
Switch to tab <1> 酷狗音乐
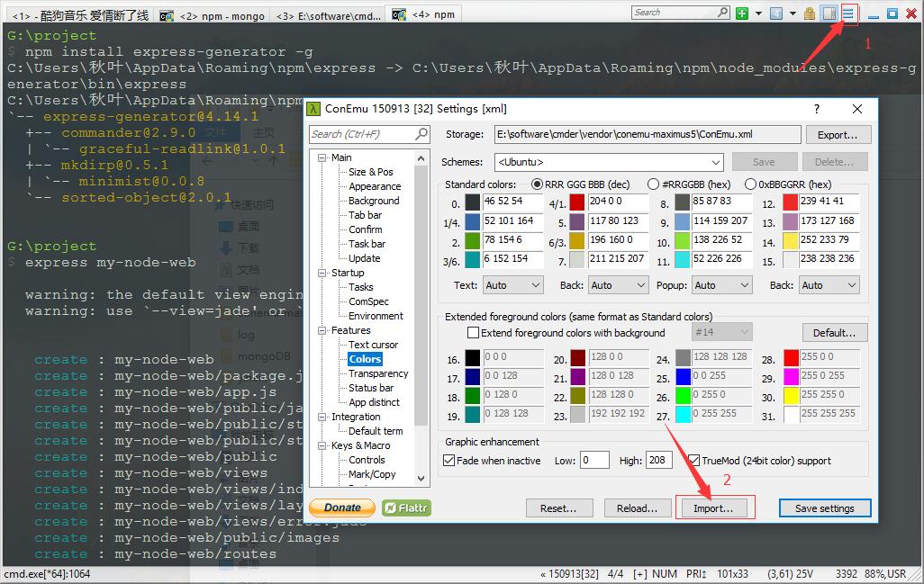(x=80, y=15)
